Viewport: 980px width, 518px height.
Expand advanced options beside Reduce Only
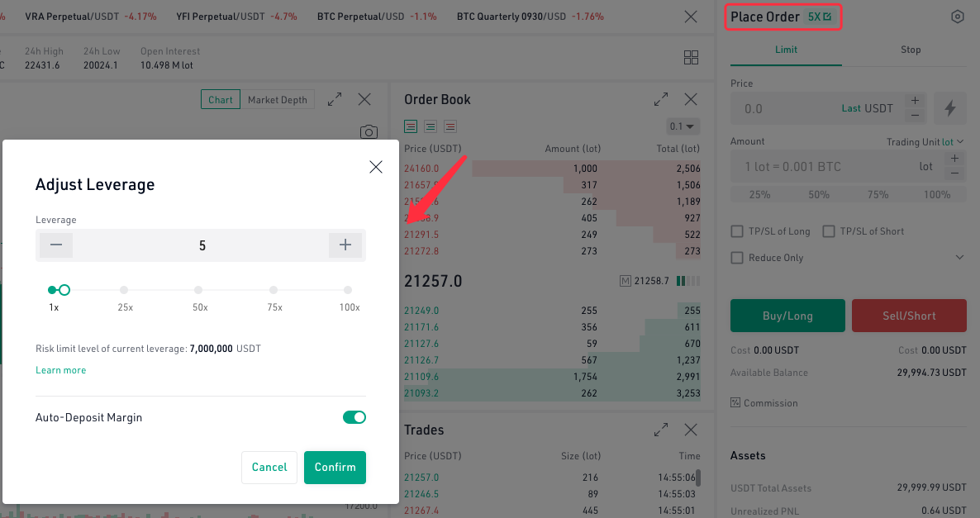coord(959,258)
